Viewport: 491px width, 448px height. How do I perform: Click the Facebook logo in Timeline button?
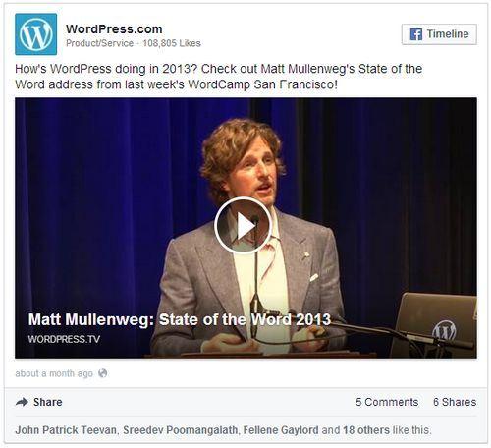click(416, 34)
